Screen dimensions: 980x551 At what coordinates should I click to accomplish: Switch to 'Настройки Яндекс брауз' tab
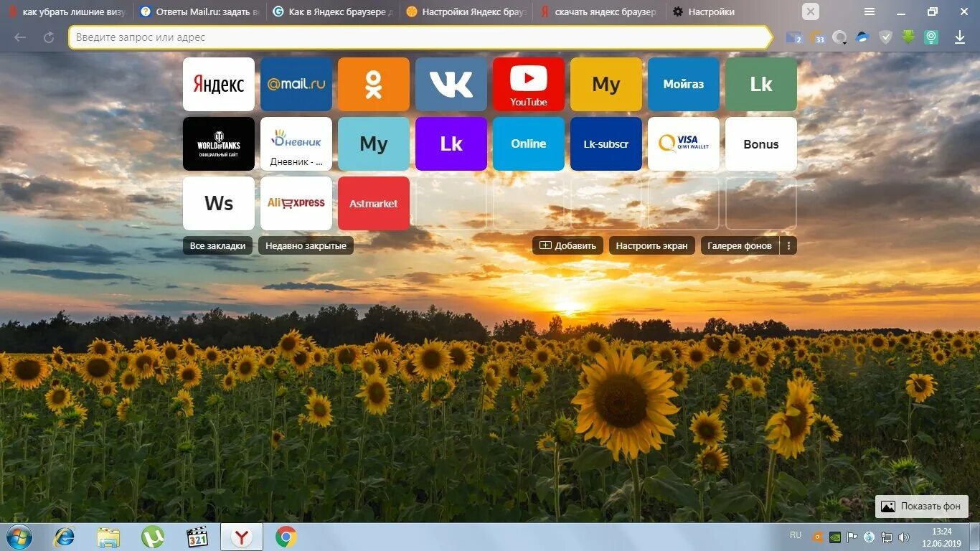(x=466, y=11)
